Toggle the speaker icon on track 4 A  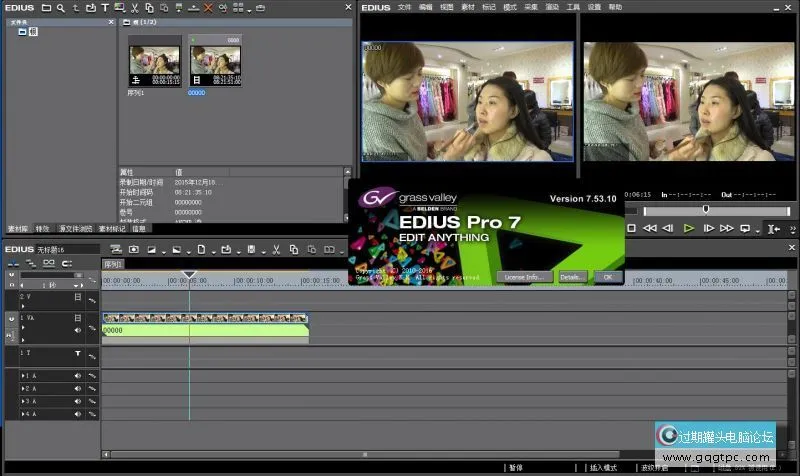coord(78,413)
